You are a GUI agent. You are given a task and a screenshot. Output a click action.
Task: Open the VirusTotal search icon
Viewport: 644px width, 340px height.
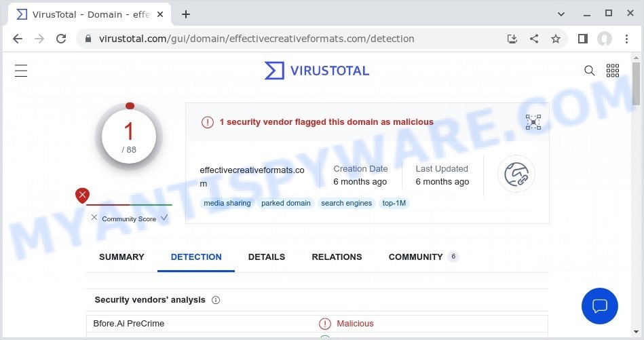tap(590, 71)
